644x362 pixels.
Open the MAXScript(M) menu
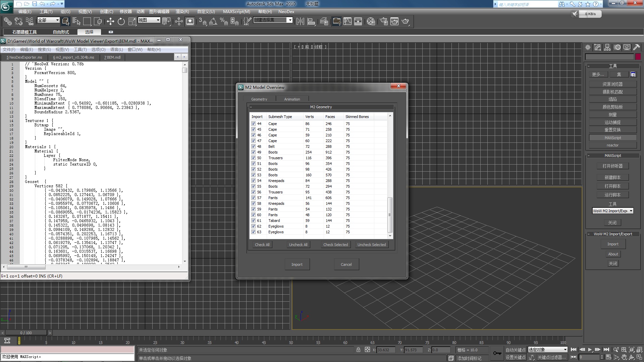(236, 11)
